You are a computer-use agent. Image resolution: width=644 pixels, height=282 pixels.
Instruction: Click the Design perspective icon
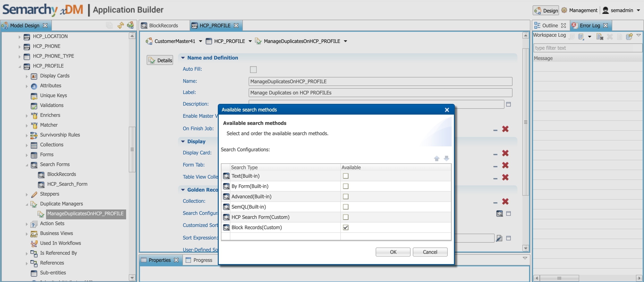pyautogui.click(x=538, y=11)
